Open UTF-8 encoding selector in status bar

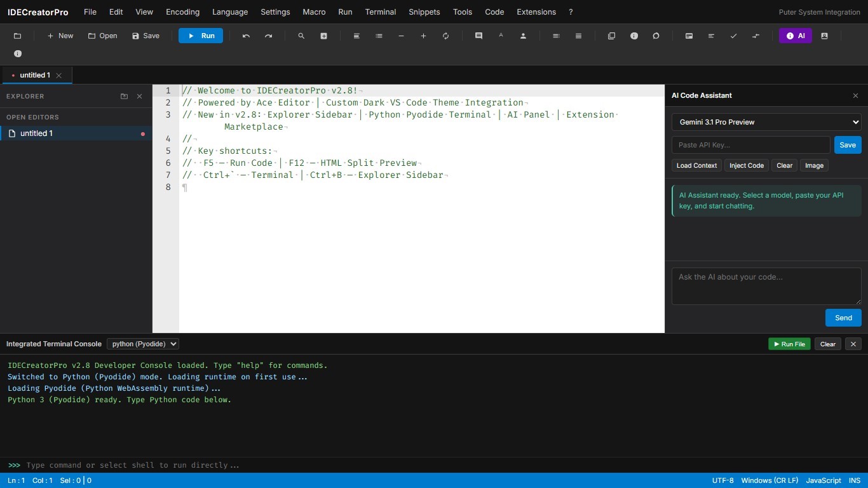[x=723, y=480]
